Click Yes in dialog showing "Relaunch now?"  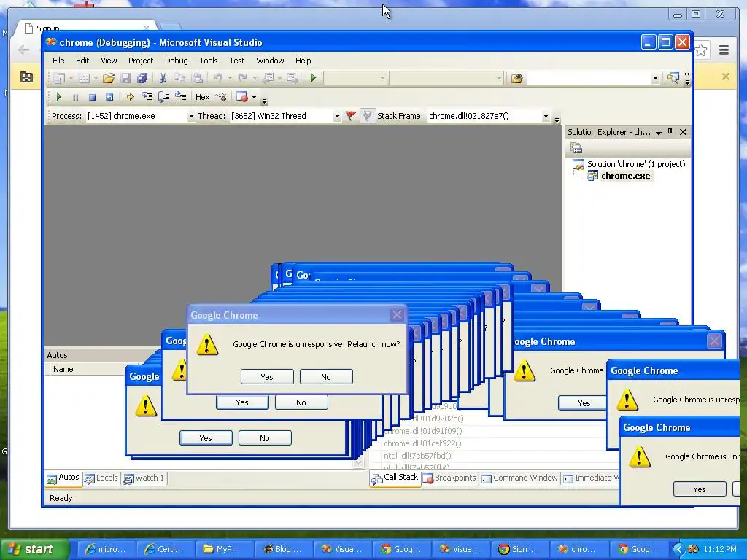[x=267, y=377]
